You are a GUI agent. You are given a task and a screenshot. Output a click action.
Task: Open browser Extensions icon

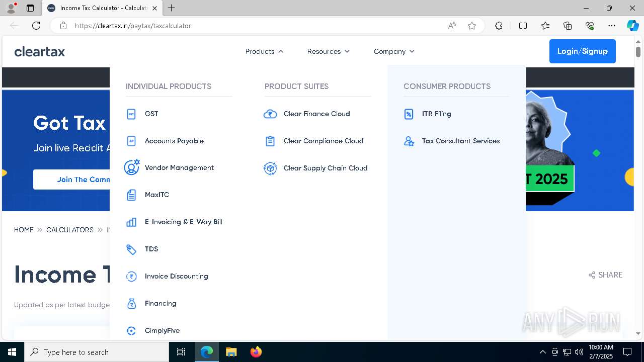[499, 26]
